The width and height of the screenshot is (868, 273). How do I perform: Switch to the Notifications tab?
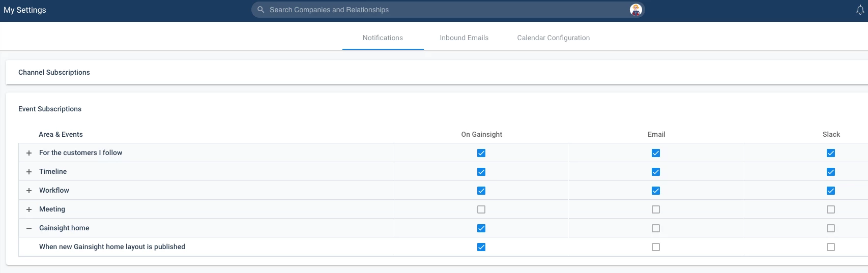tap(383, 38)
